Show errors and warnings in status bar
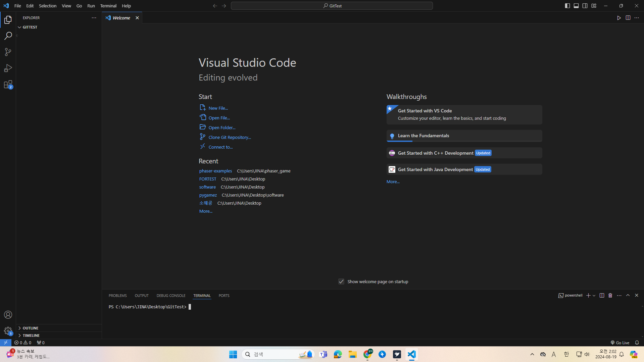This screenshot has width=644, height=362. tap(23, 343)
